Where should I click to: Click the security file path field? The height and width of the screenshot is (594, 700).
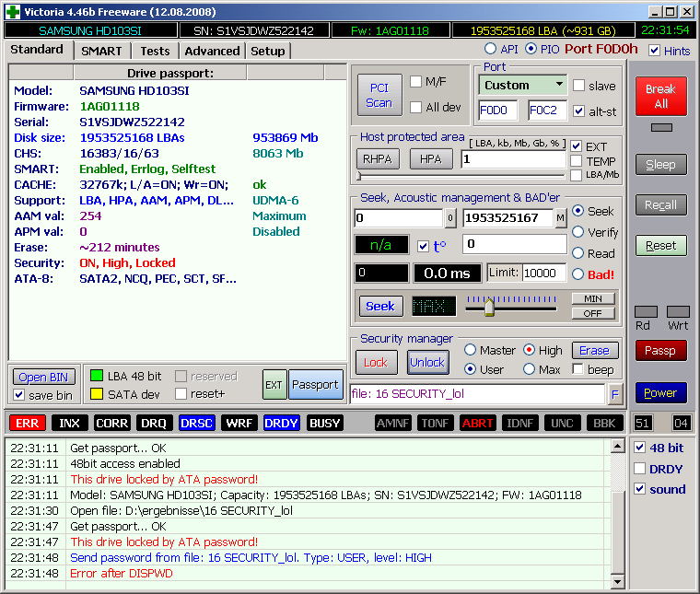point(477,394)
